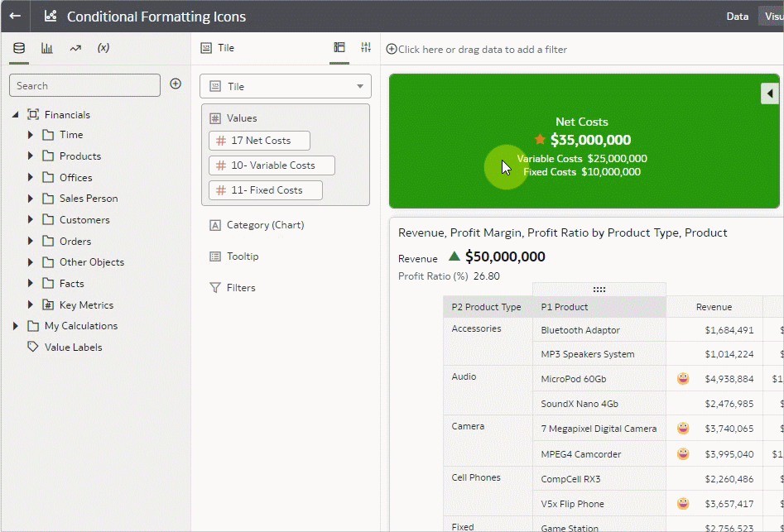The height and width of the screenshot is (532, 784).
Task: Expand the Products folder
Action: coord(30,156)
